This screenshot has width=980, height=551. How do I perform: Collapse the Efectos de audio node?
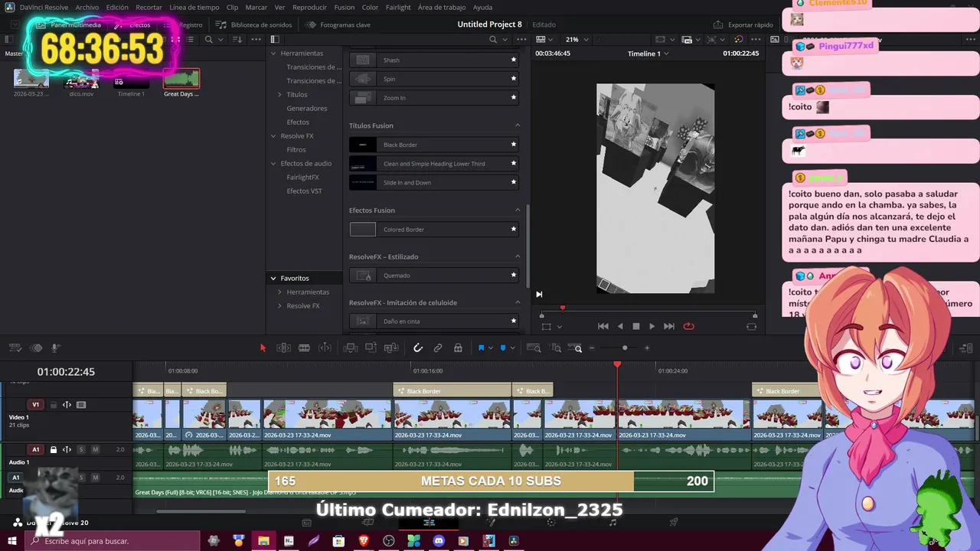(273, 164)
